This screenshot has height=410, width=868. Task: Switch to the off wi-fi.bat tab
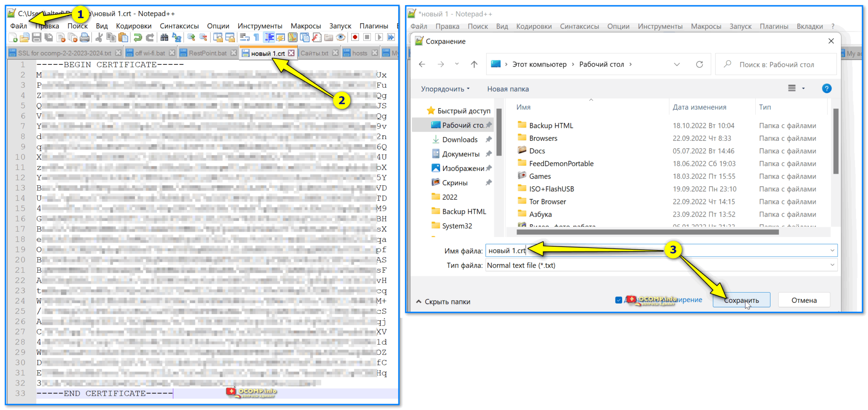150,53
